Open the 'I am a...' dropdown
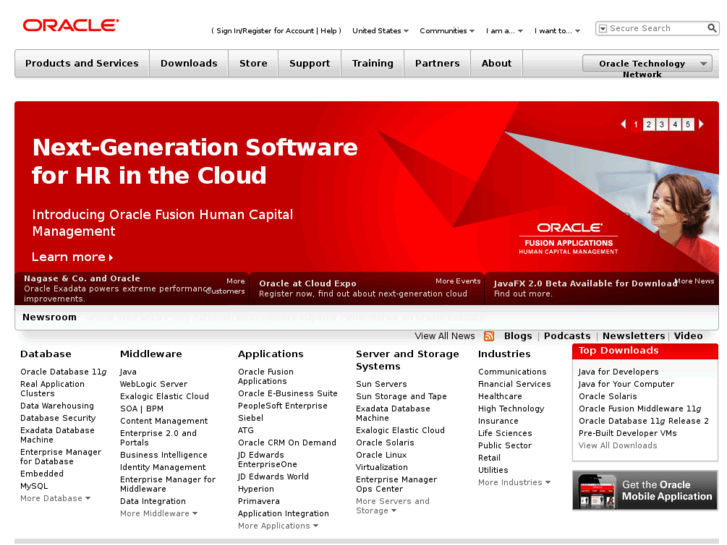The height and width of the screenshot is (545, 727). tap(504, 31)
